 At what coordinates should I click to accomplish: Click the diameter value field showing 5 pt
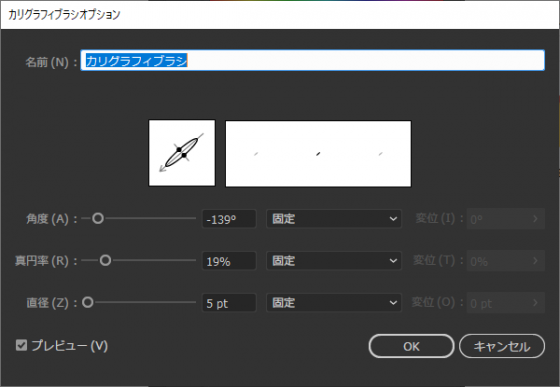click(229, 303)
